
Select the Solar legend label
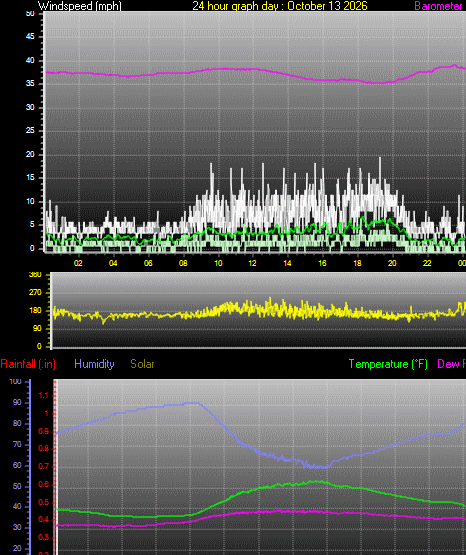pos(142,364)
